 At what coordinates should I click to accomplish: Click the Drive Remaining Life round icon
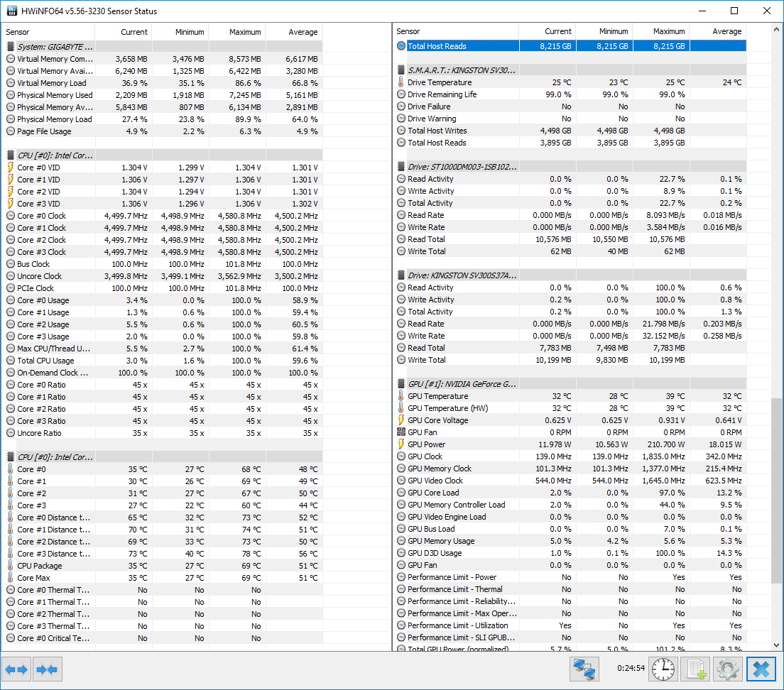click(x=401, y=94)
